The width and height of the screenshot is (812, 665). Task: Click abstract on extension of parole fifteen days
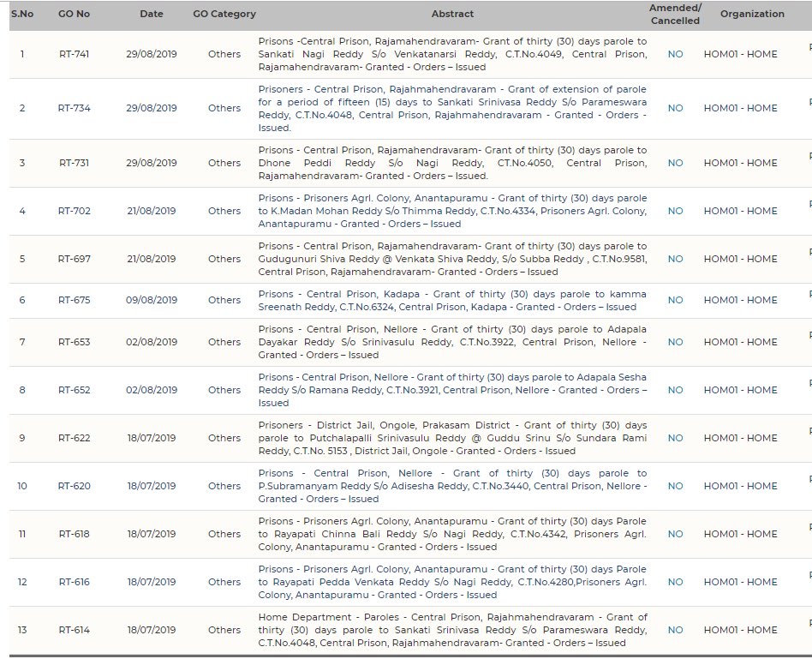452,109
